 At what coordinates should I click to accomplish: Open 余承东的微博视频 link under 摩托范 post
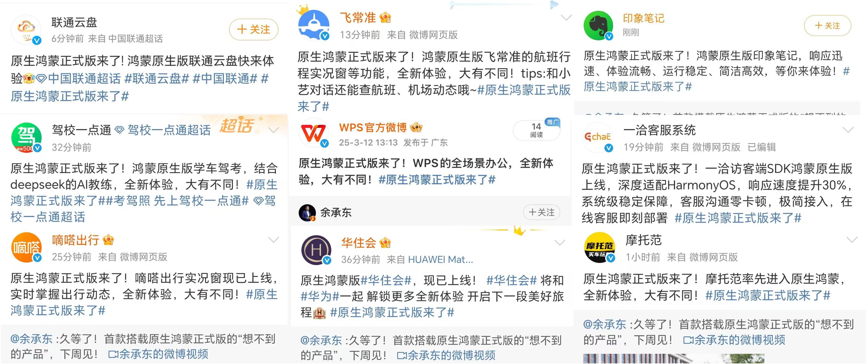pos(734,340)
